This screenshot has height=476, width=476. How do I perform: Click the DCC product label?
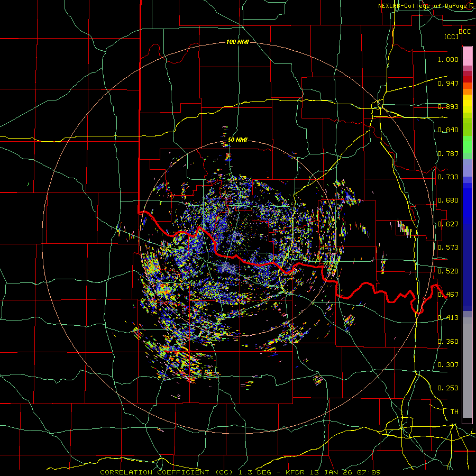(464, 32)
